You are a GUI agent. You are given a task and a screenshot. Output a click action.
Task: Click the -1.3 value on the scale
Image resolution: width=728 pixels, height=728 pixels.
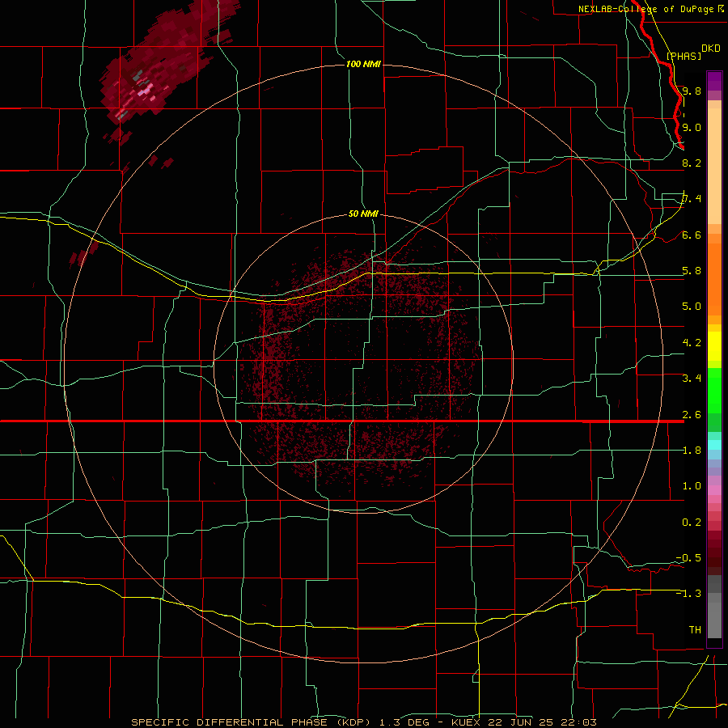pos(688,594)
